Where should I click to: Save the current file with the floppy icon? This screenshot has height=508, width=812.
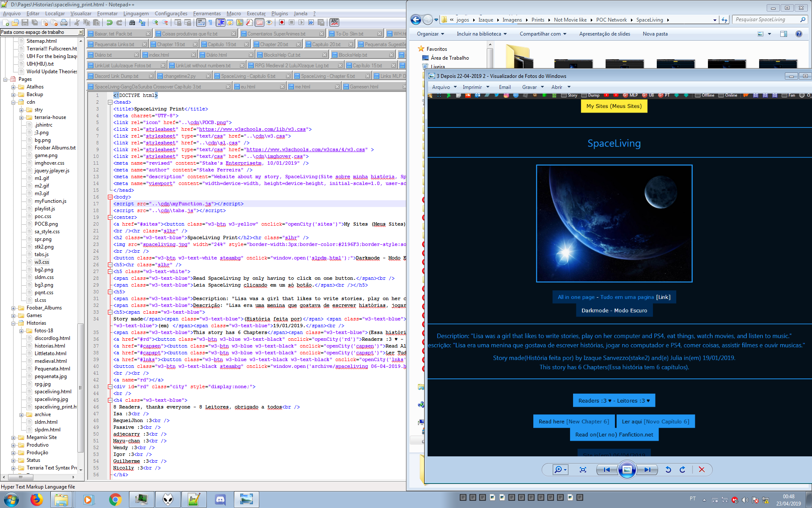25,22
